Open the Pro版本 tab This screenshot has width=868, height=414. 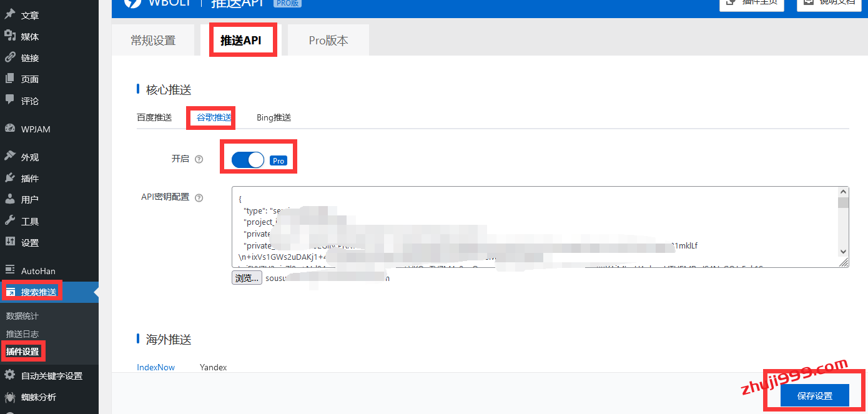pos(328,41)
